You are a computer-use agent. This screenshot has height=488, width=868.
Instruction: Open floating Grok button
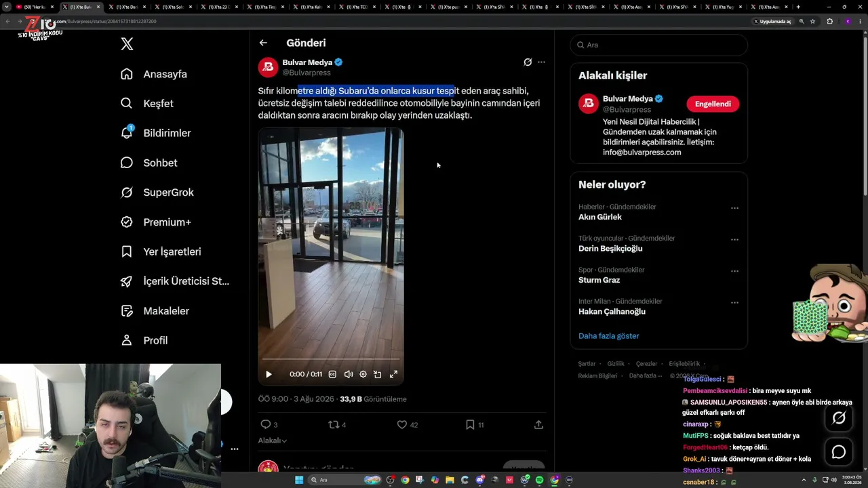839,418
